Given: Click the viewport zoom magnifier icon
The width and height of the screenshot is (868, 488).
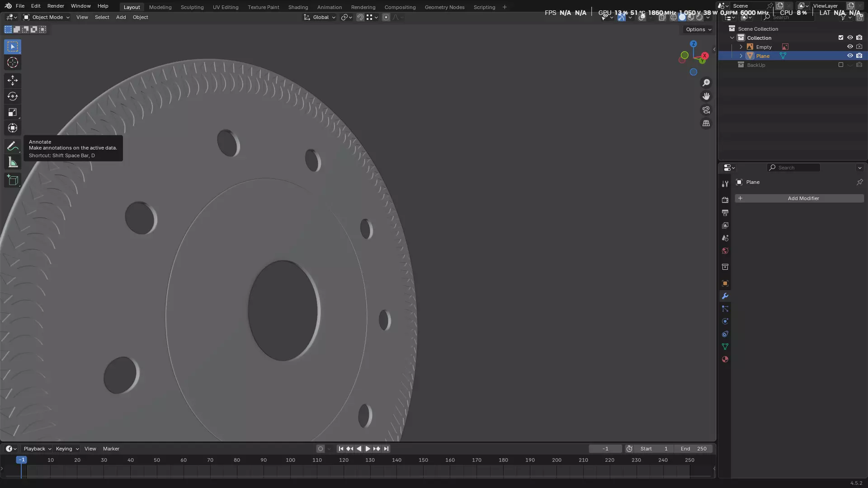Looking at the screenshot, I should (x=706, y=83).
